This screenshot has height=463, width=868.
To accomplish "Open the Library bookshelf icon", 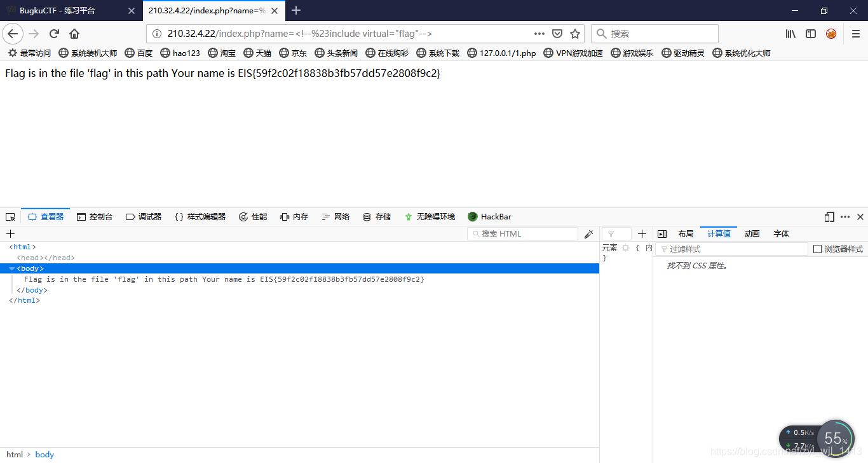I will 790,34.
